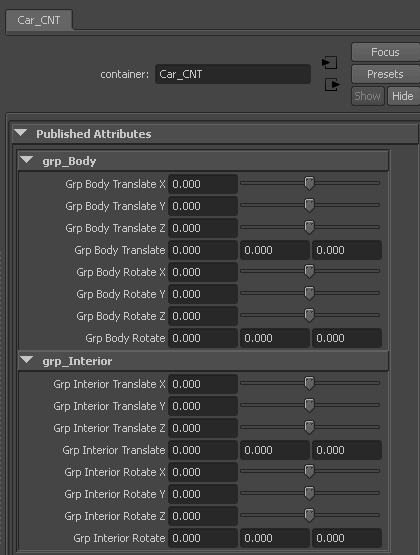Click the go-to-output-connection arrow icon

(x=332, y=85)
